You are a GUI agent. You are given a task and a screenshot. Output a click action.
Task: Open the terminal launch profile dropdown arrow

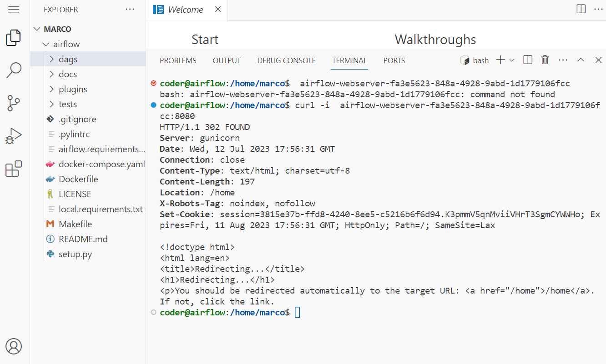(x=512, y=60)
